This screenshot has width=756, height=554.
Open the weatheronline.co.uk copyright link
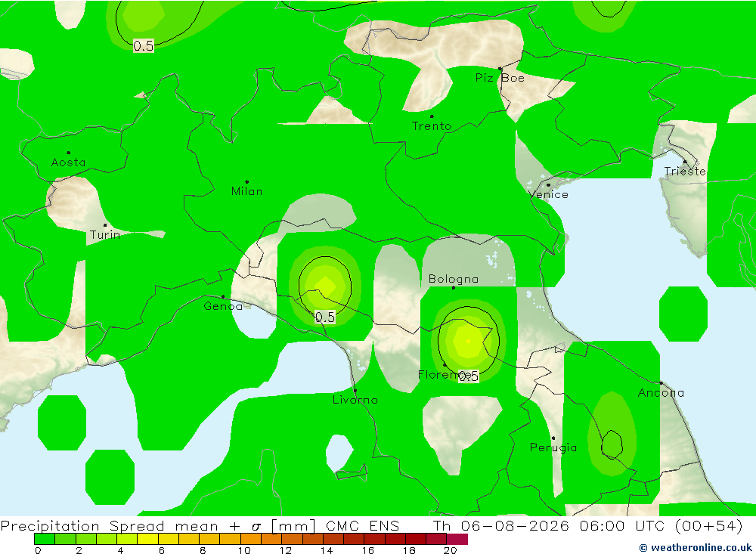(x=695, y=547)
